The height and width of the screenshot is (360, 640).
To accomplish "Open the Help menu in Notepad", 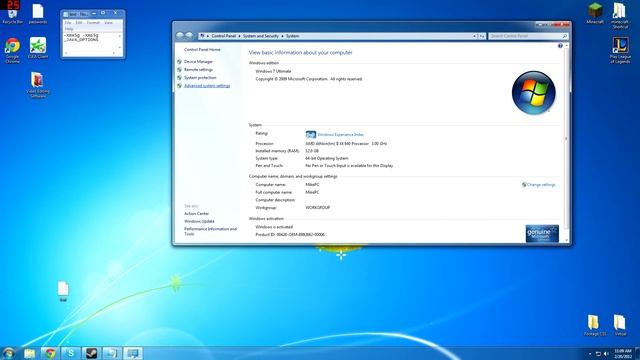I will (69, 29).
